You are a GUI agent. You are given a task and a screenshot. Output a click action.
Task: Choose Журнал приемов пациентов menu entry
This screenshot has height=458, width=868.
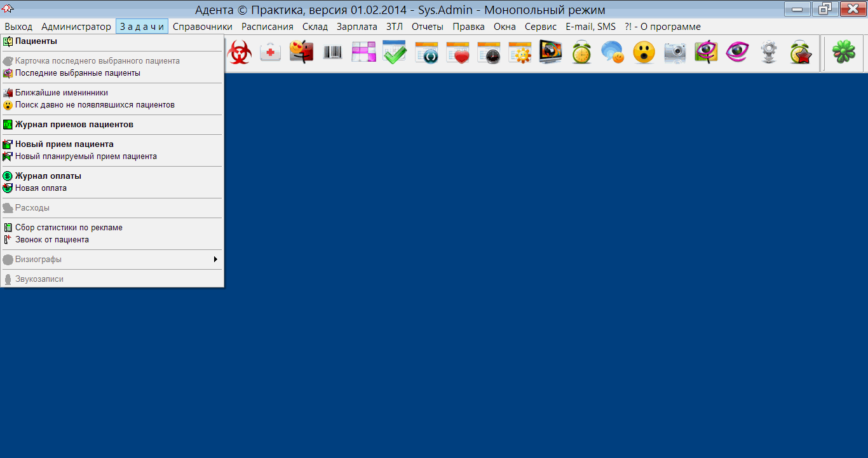(74, 125)
